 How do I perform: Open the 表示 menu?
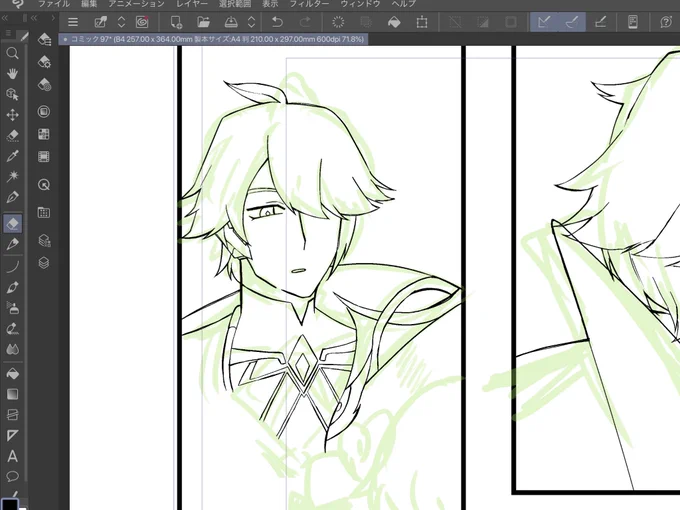click(x=270, y=4)
